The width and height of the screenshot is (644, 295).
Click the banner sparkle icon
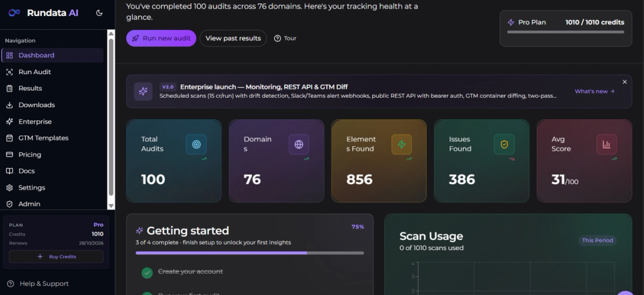[x=143, y=91]
